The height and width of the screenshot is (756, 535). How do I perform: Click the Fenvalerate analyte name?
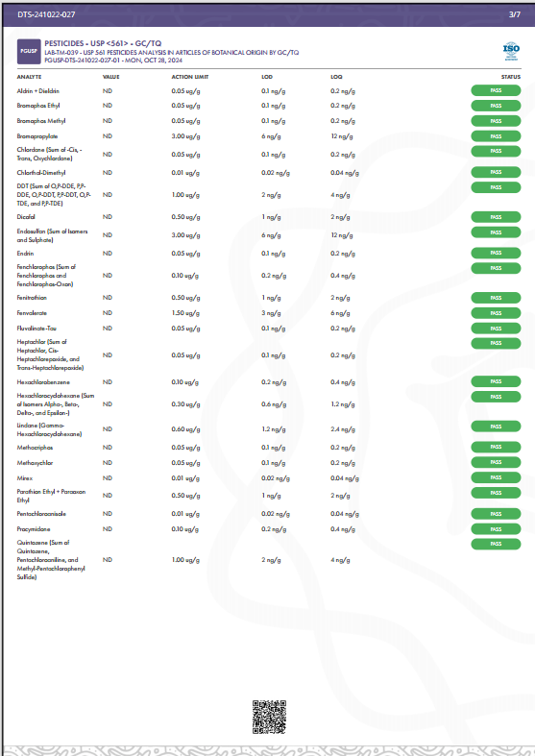click(x=32, y=313)
